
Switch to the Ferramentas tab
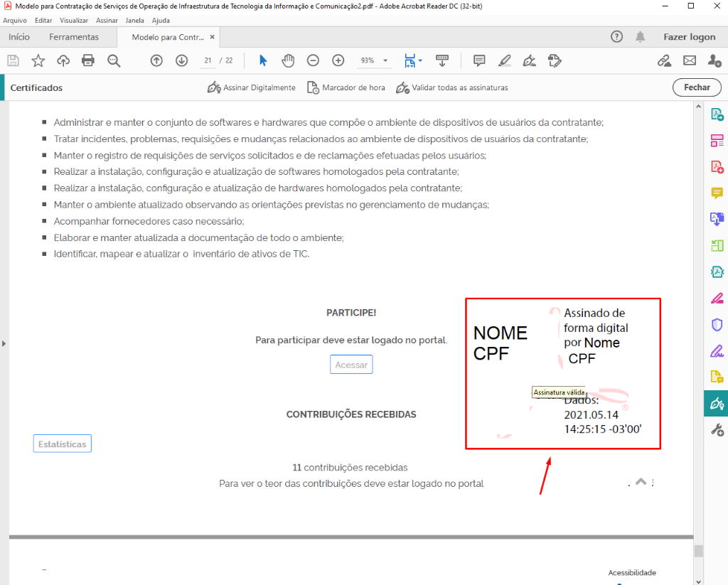pos(74,37)
